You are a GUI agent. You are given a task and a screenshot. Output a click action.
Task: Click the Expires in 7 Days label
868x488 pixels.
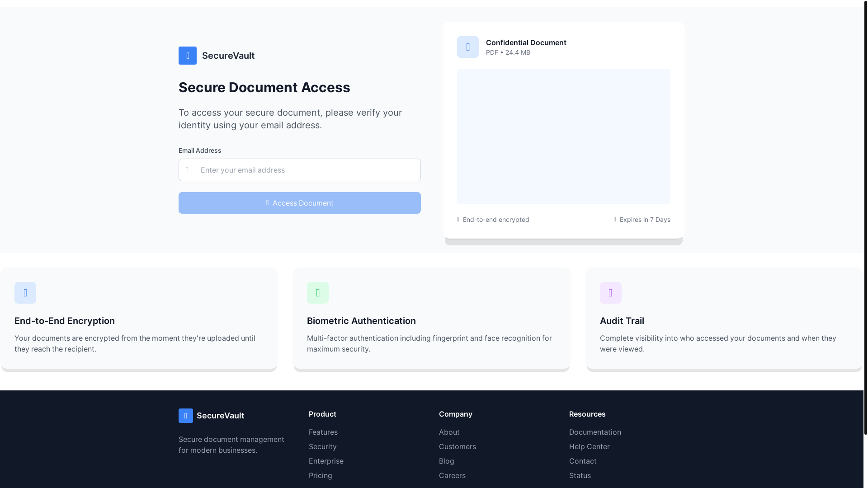(645, 220)
